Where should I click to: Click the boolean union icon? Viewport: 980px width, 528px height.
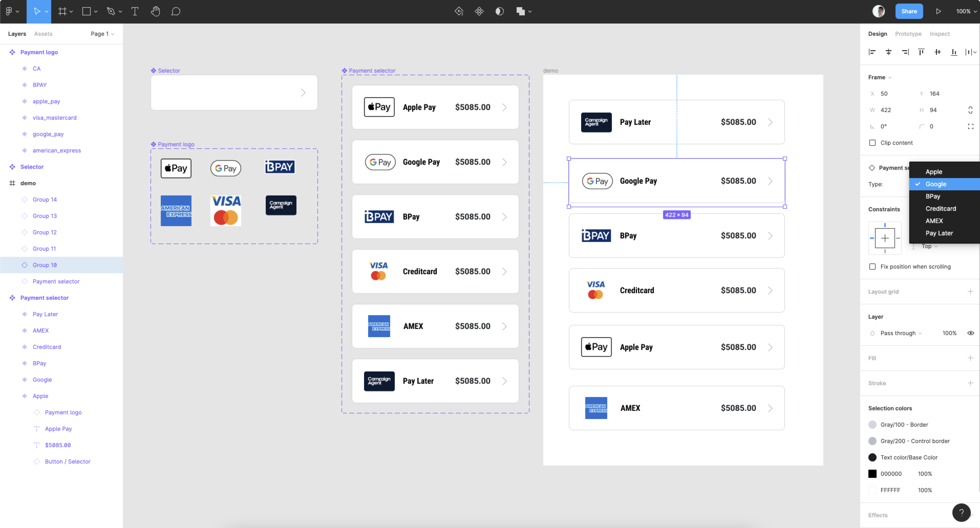520,12
